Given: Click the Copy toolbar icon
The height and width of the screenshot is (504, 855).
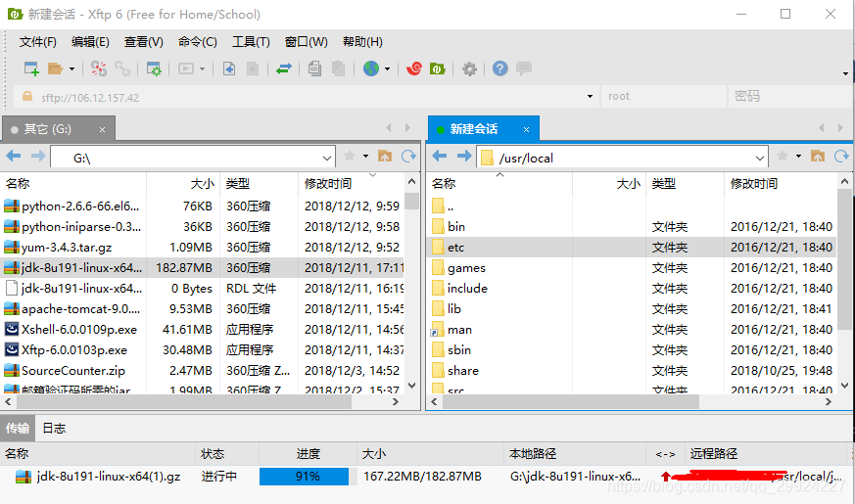Looking at the screenshot, I should 314,69.
